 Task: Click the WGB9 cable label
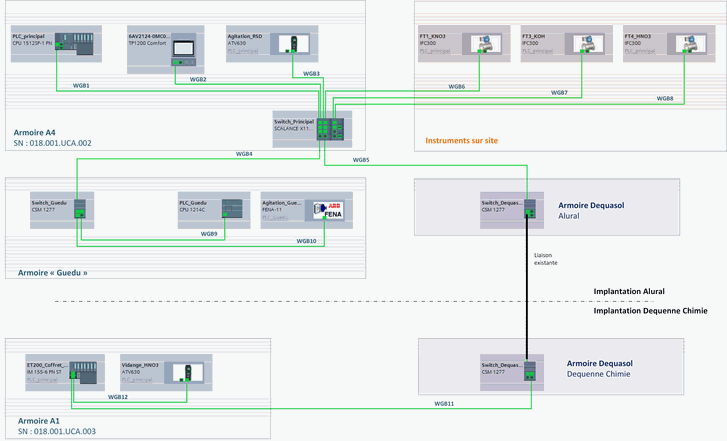[x=209, y=234]
